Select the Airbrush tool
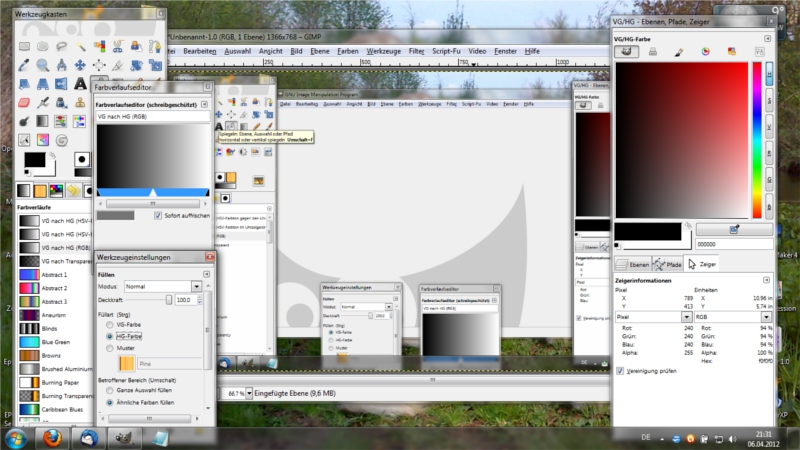This screenshot has height=450, width=800. tap(43, 103)
